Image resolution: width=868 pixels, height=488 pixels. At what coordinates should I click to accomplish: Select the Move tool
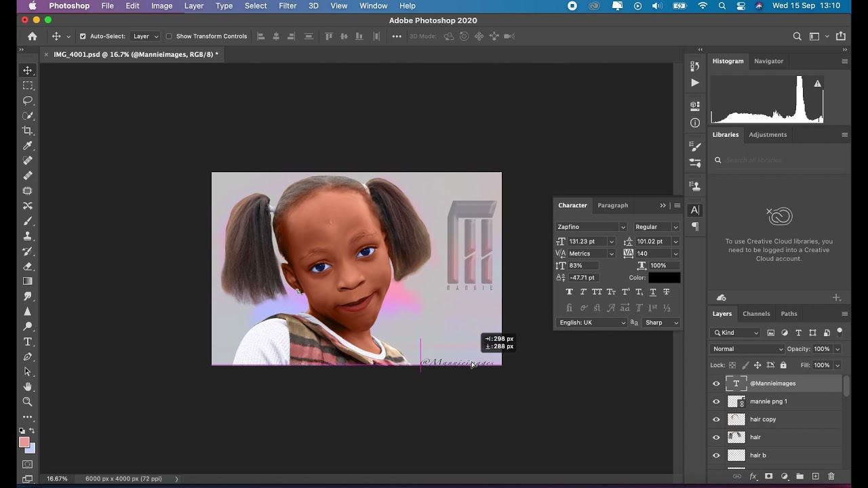28,70
